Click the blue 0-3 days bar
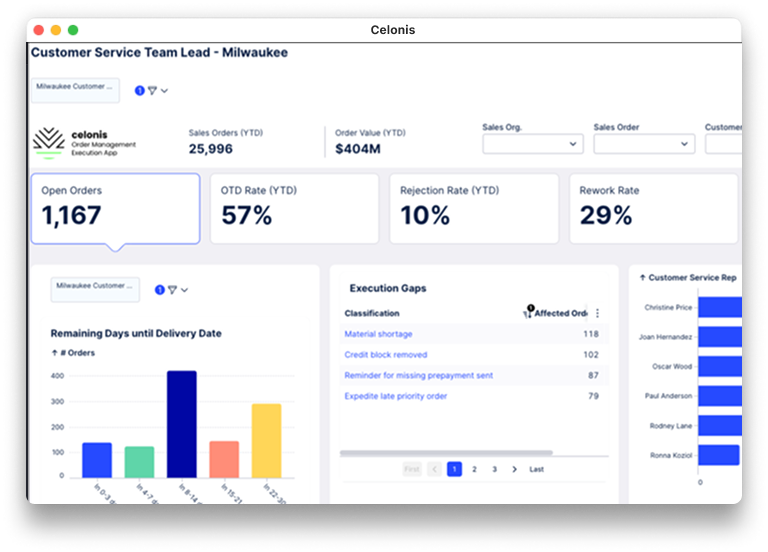The width and height of the screenshot is (768, 552). [97, 460]
